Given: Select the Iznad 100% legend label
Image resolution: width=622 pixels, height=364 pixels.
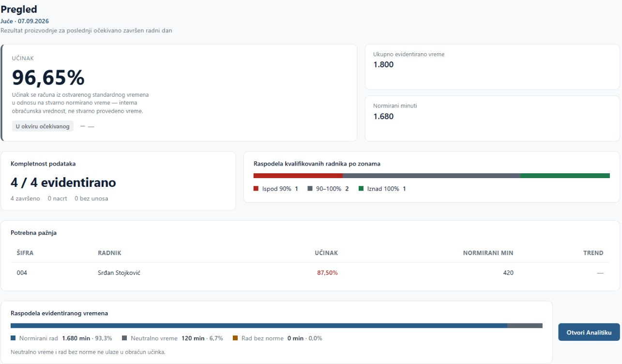Looking at the screenshot, I should click(x=383, y=189).
